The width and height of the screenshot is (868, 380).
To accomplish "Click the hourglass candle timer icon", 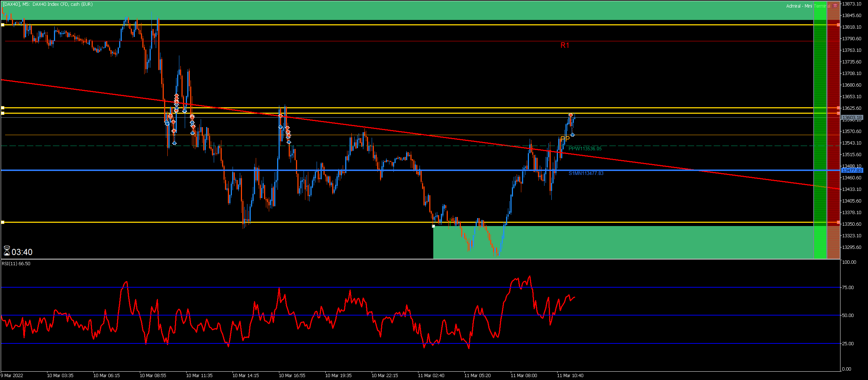I will click(7, 251).
